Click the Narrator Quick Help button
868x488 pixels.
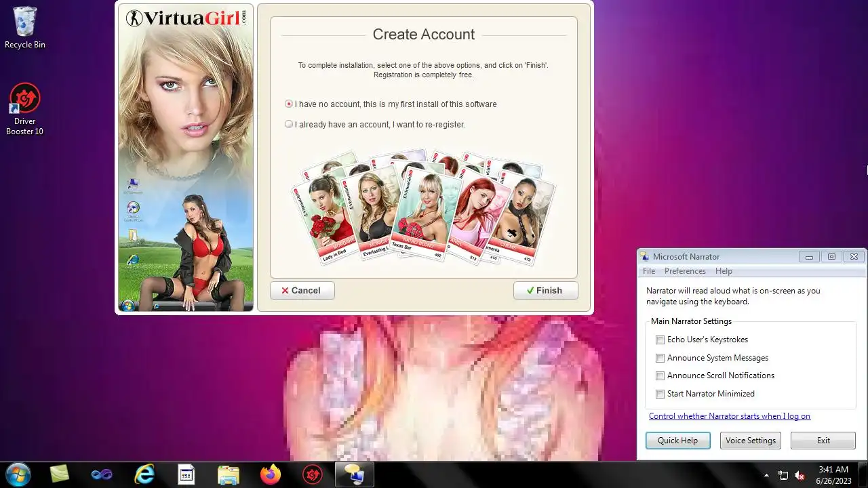[677, 441]
